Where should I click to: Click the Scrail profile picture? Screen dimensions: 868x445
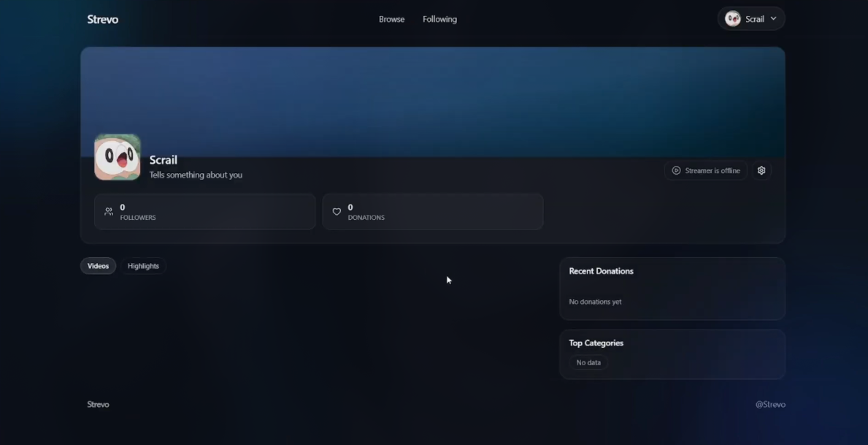click(118, 157)
